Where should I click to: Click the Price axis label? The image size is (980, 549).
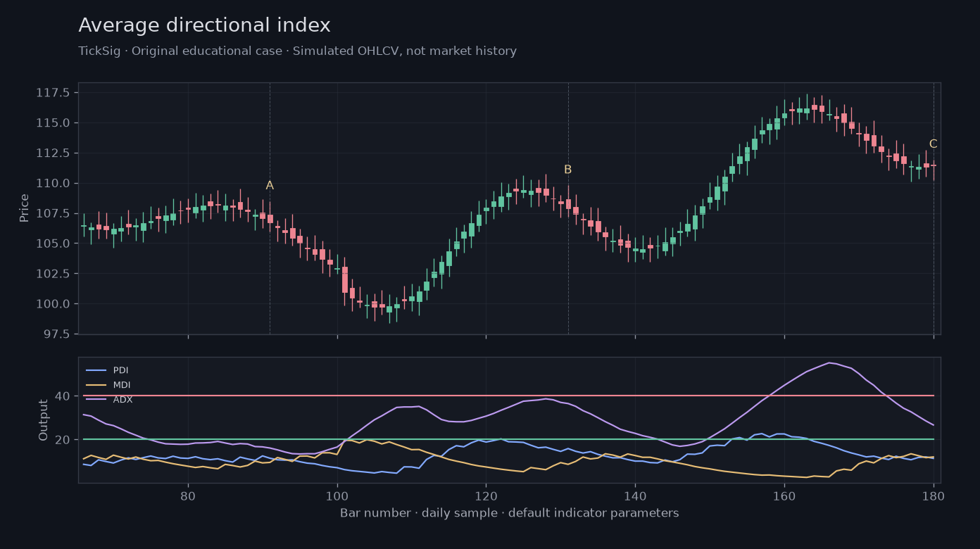click(25, 208)
